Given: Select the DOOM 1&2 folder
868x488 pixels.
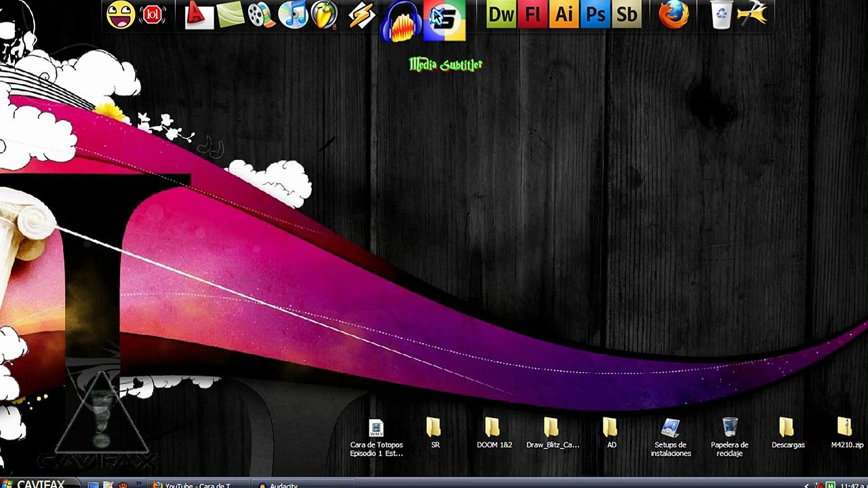Looking at the screenshot, I should pyautogui.click(x=494, y=434).
